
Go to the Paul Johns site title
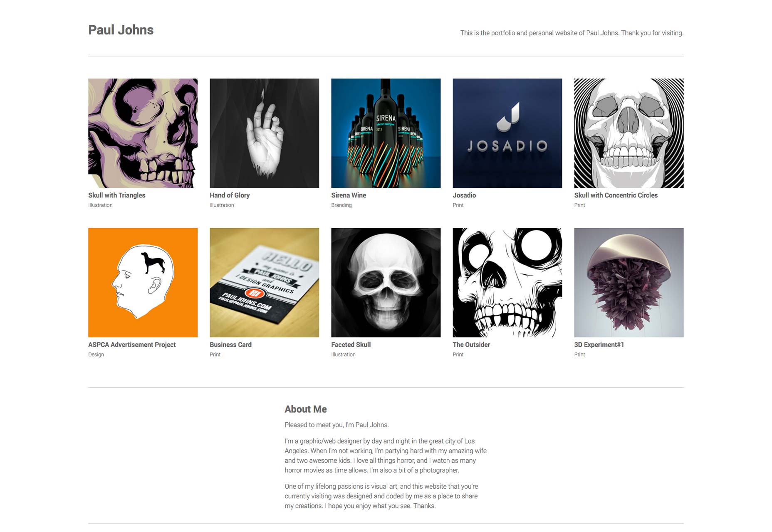point(121,30)
